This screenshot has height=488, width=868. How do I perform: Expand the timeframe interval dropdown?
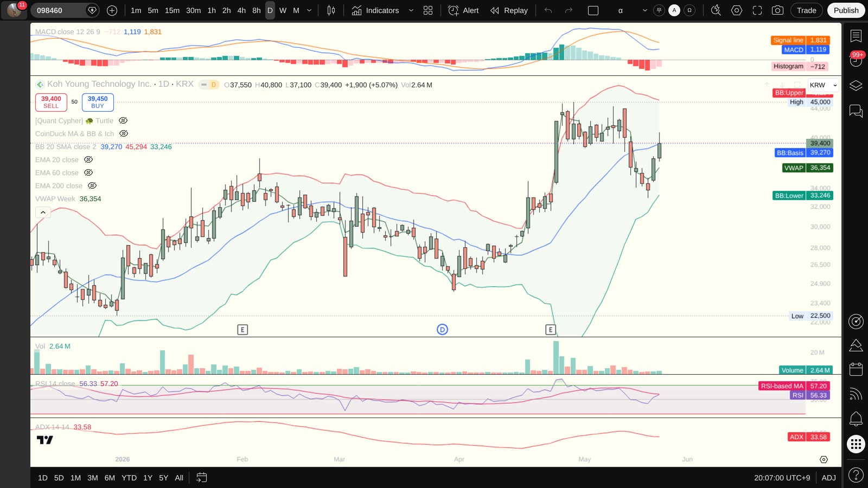coord(309,10)
